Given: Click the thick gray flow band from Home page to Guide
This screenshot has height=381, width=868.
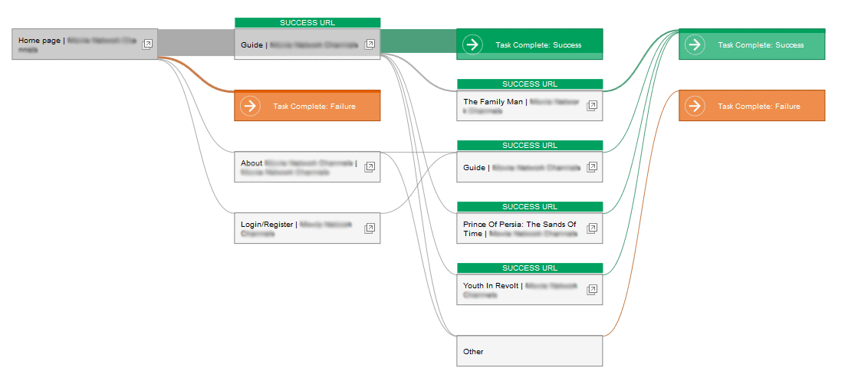Looking at the screenshot, I should pyautogui.click(x=196, y=42).
